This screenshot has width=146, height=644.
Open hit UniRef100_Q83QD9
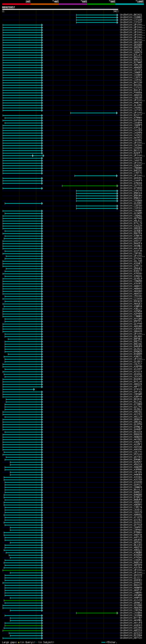click(x=131, y=45)
